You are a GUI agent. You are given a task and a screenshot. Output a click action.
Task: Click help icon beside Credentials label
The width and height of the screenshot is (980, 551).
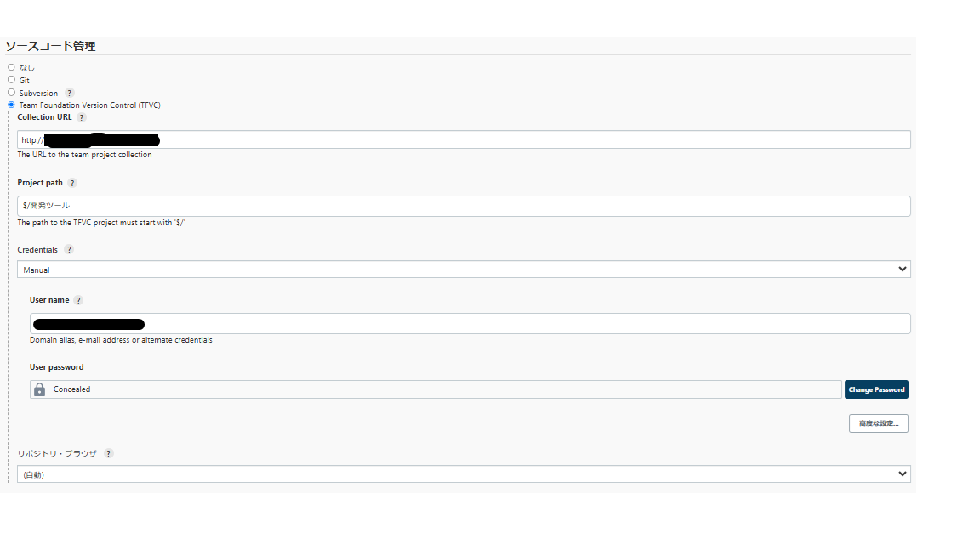[69, 249]
